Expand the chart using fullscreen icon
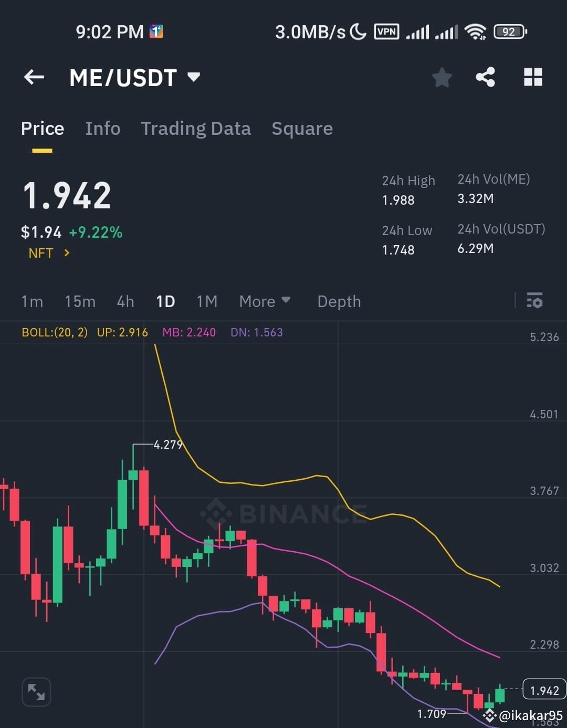The height and width of the screenshot is (728, 567). [x=36, y=692]
